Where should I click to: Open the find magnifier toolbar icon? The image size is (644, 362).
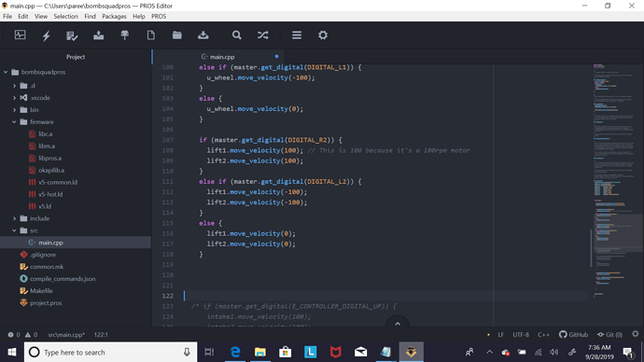(x=236, y=35)
